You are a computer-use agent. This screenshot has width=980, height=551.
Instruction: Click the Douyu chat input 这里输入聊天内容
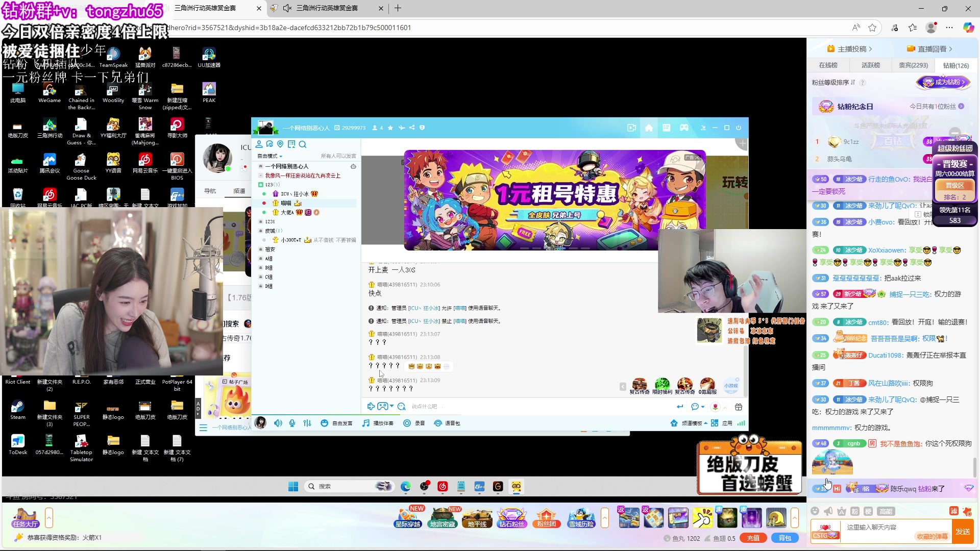896,527
